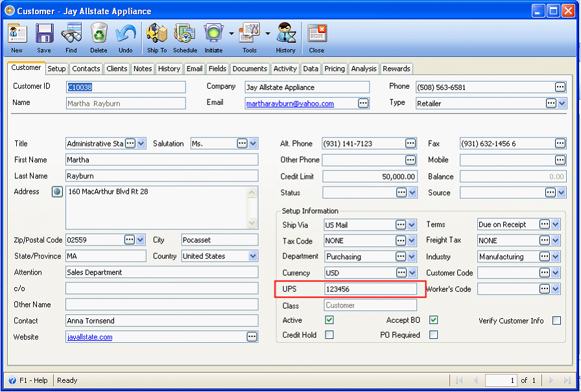Switch to the Setup tab
This screenshot has width=581, height=392.
coord(56,69)
